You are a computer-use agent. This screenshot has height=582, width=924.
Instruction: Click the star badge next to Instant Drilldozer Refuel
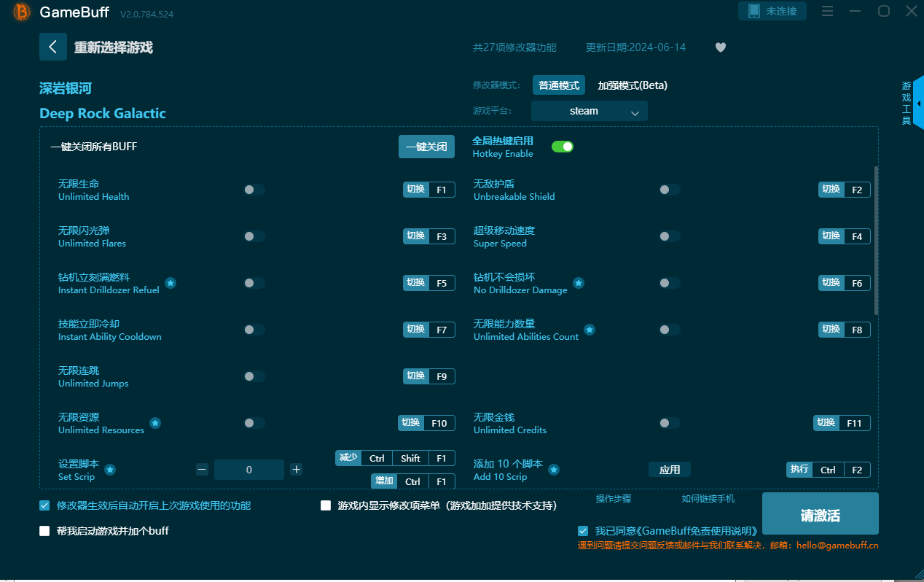[x=171, y=283]
